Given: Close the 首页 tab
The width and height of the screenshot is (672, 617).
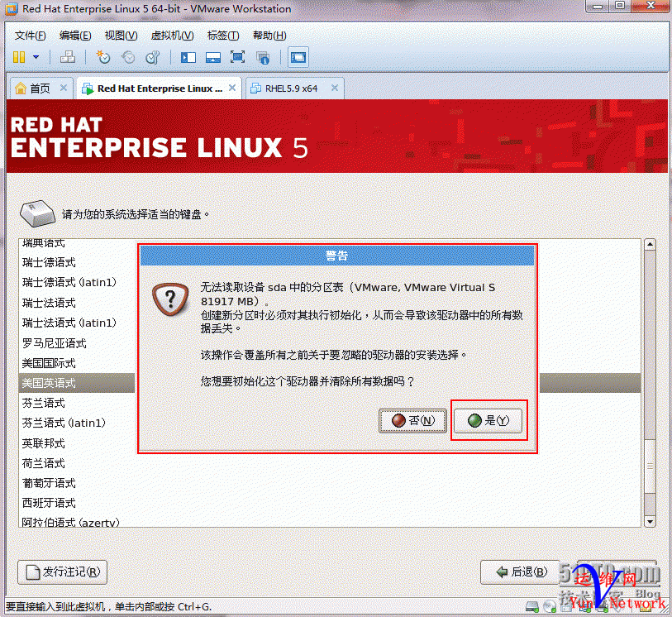Looking at the screenshot, I should [x=64, y=88].
